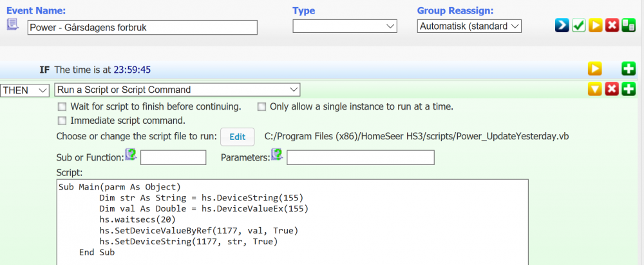
Task: Add a condition with IF row green plus
Action: point(629,69)
